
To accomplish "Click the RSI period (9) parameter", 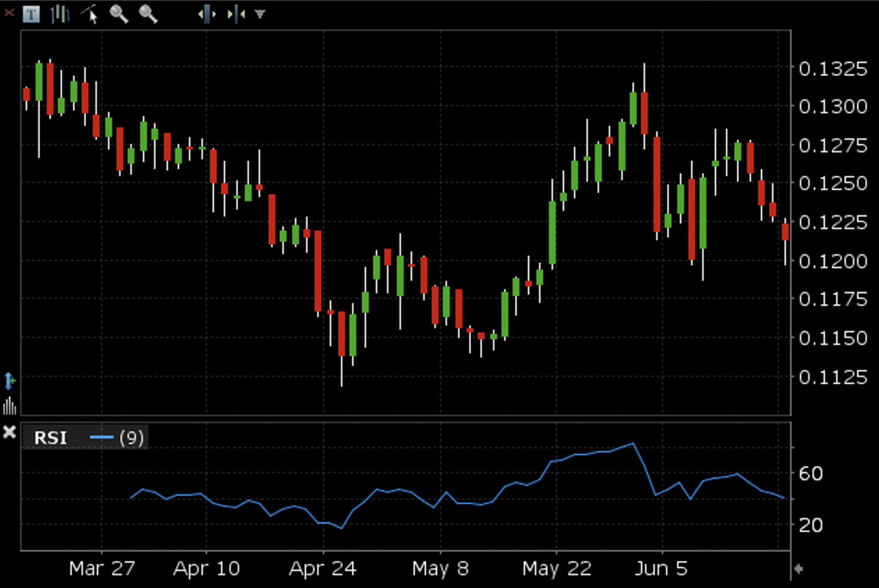I will coord(131,438).
